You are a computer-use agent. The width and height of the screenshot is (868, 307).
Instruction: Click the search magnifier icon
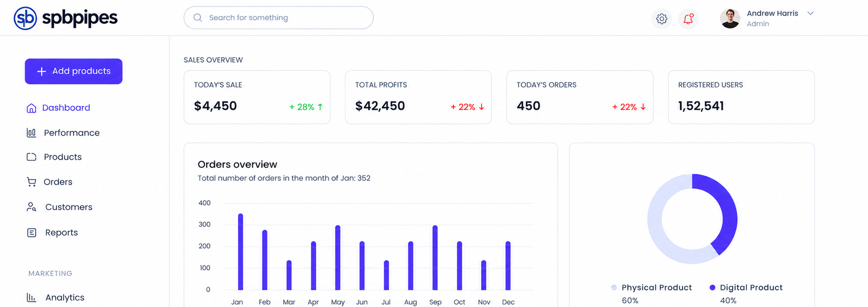pyautogui.click(x=198, y=17)
